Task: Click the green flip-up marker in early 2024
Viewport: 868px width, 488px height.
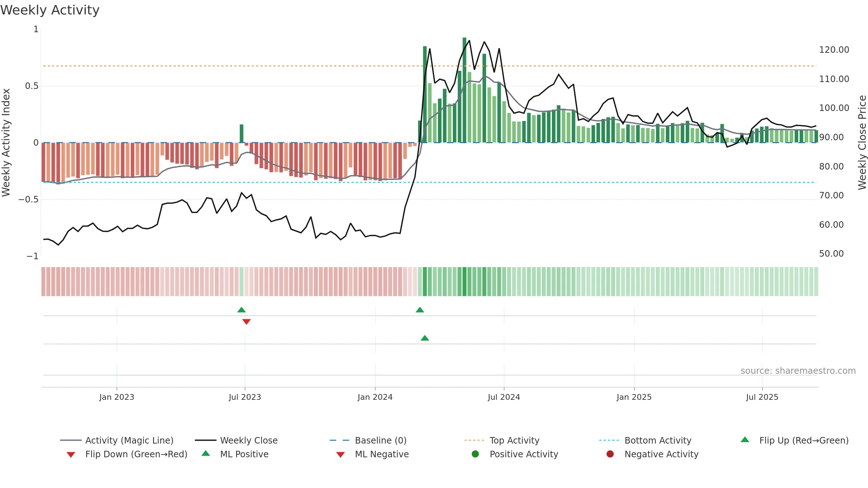Action: tap(420, 310)
